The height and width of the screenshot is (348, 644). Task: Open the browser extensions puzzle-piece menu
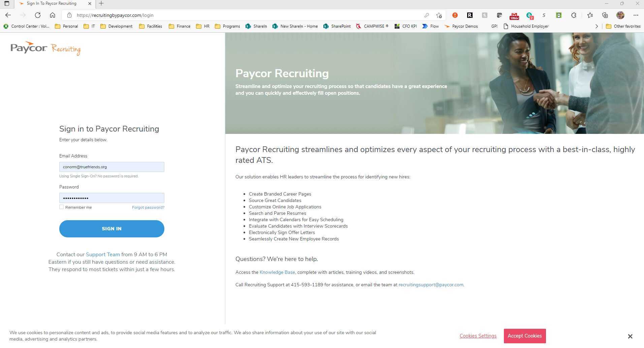pos(574,15)
